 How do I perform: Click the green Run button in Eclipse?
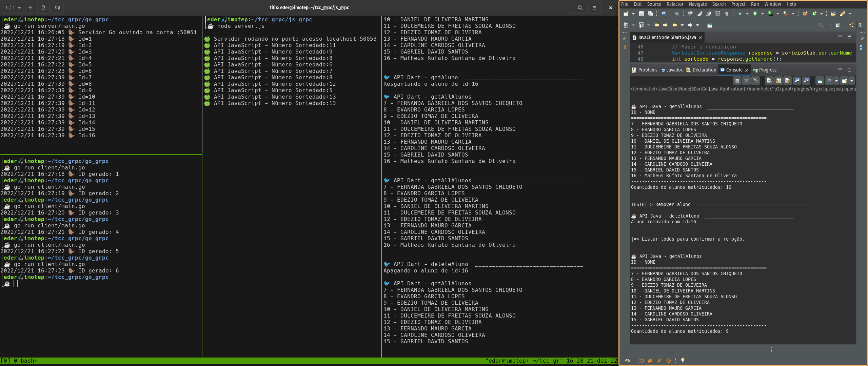(x=755, y=14)
